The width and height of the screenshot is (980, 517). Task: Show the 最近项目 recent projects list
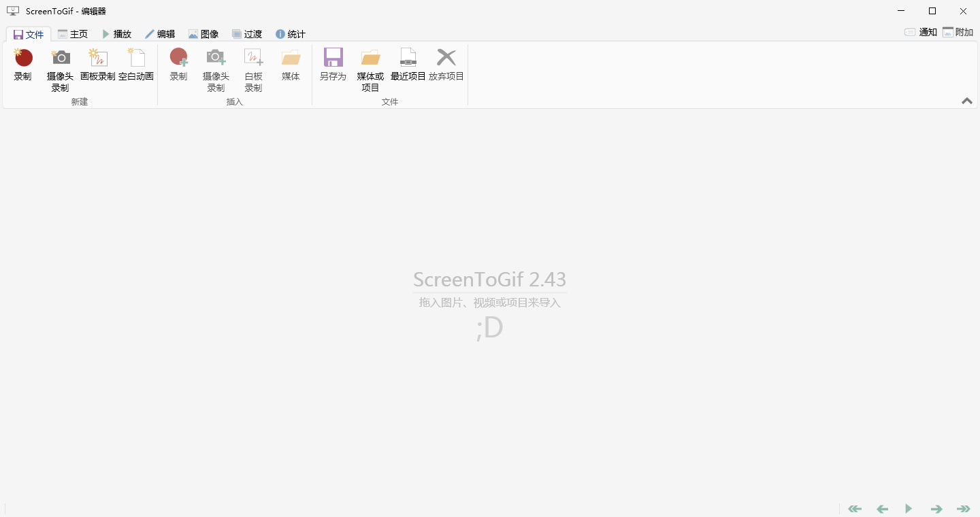point(408,59)
